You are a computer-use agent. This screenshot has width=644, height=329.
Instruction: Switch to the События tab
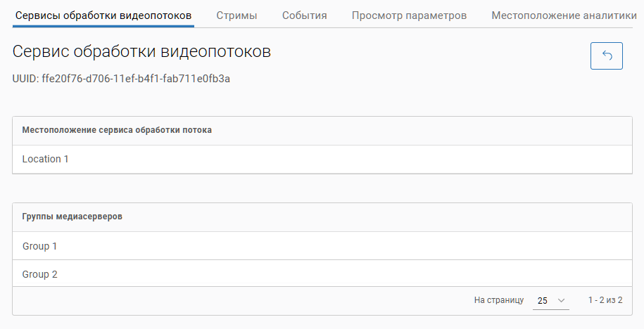click(x=304, y=15)
